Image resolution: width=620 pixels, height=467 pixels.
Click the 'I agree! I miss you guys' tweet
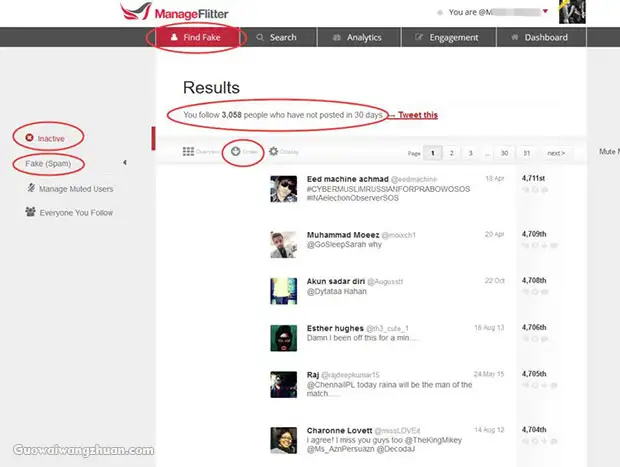point(384,444)
